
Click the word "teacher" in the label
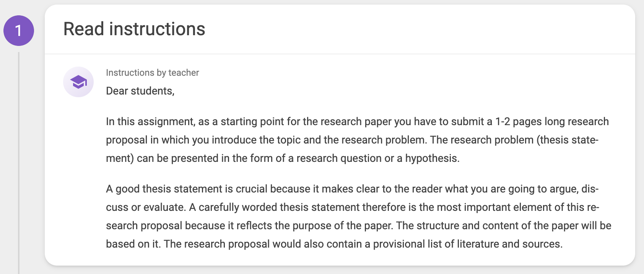(x=184, y=73)
